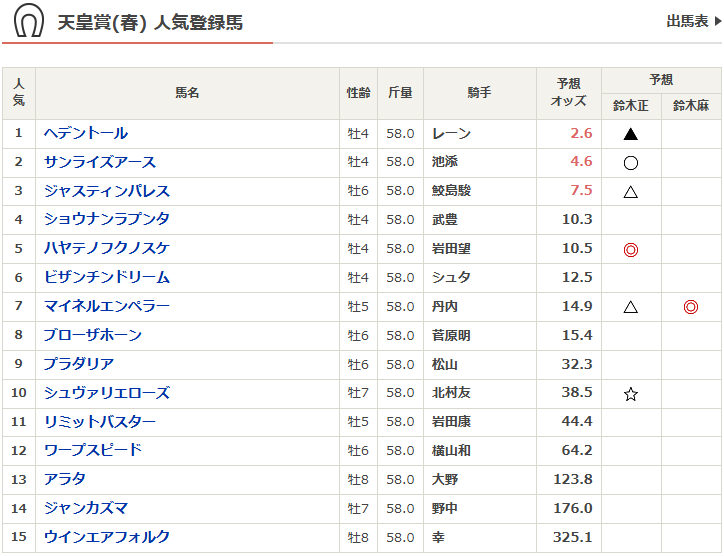Click jockey name 池添
Viewport: 724px width, 556px height.
pos(445,162)
